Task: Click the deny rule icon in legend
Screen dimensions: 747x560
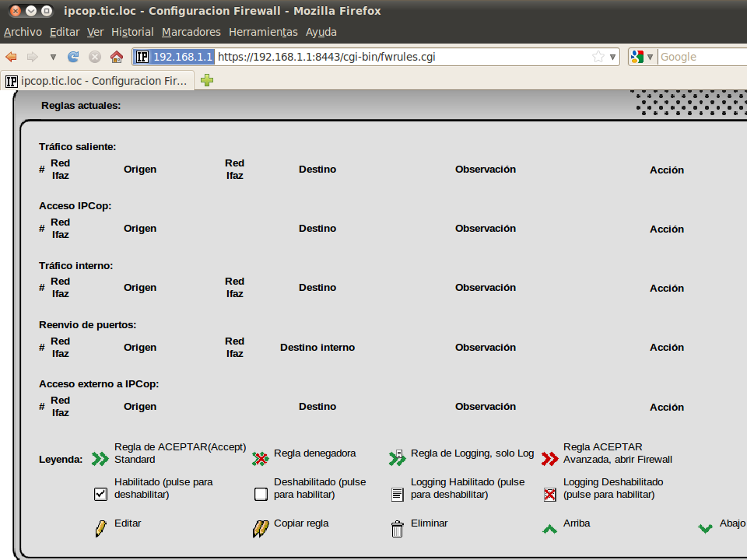Action: coord(261,459)
